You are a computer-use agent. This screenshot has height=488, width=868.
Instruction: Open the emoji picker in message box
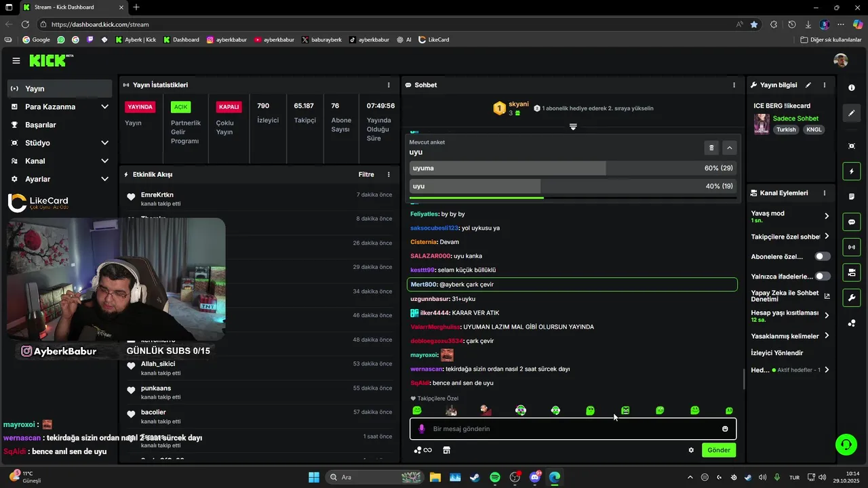tap(725, 429)
